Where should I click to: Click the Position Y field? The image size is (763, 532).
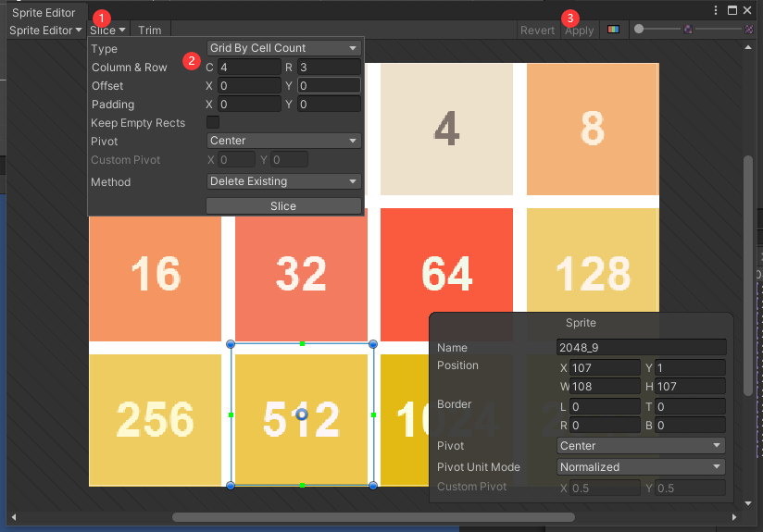[690, 367]
